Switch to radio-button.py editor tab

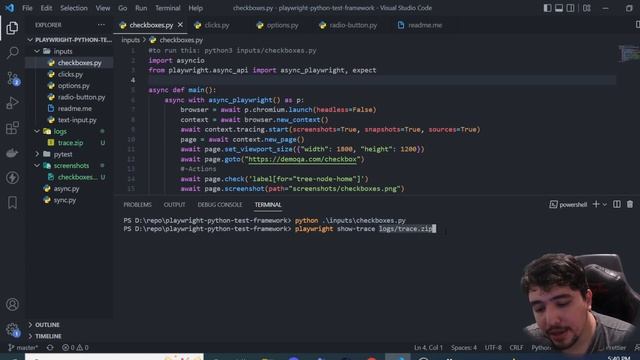pyautogui.click(x=353, y=25)
